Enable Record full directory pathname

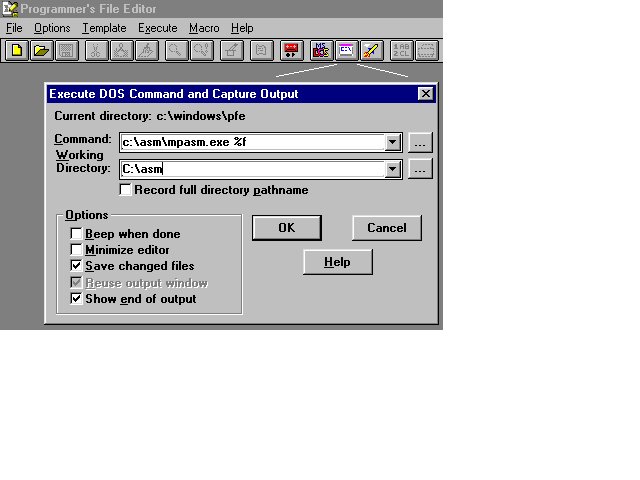tap(126, 190)
